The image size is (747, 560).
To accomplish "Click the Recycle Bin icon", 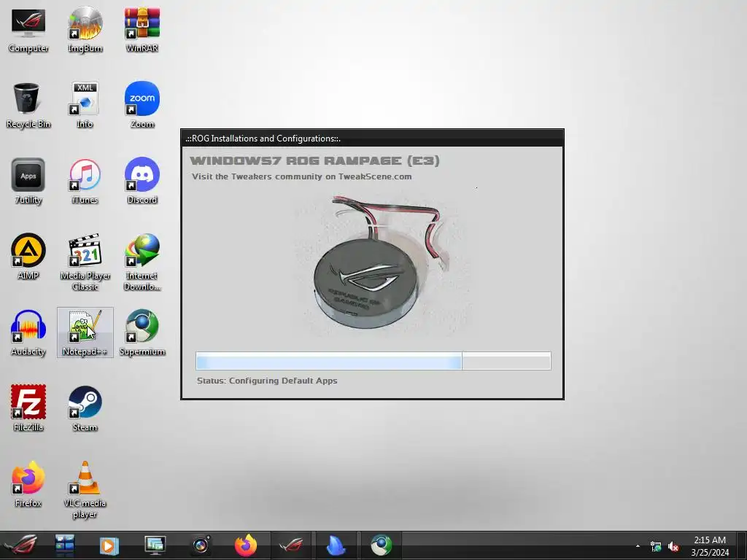I will point(28,106).
